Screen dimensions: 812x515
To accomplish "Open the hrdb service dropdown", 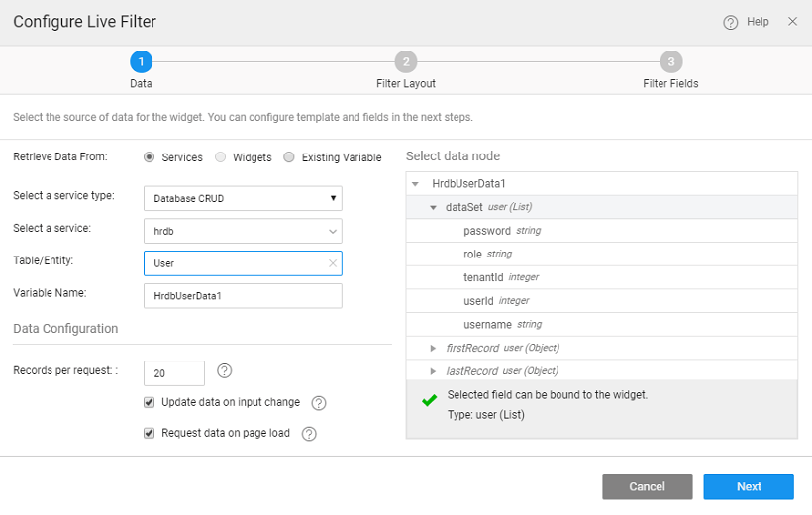I will (x=243, y=231).
